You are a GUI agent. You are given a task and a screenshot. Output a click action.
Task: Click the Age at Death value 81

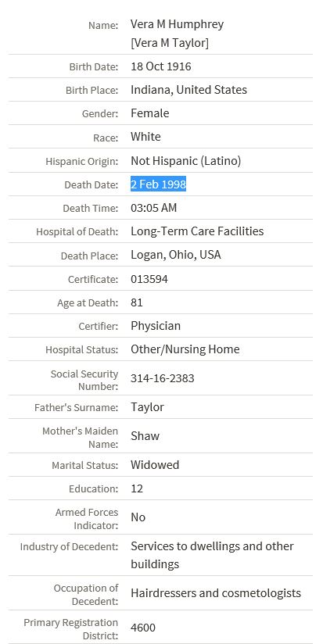(137, 302)
